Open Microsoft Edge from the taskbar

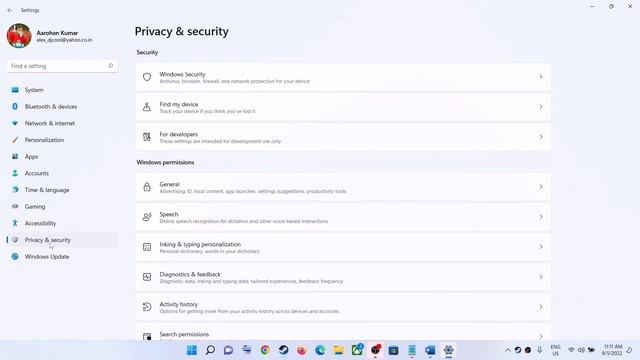[x=320, y=350]
